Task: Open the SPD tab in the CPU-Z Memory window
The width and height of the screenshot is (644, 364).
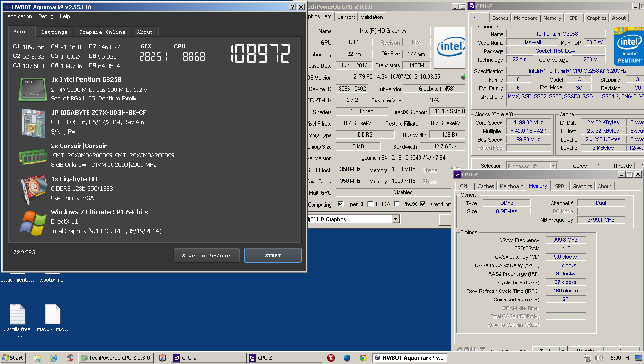Action: (560, 186)
